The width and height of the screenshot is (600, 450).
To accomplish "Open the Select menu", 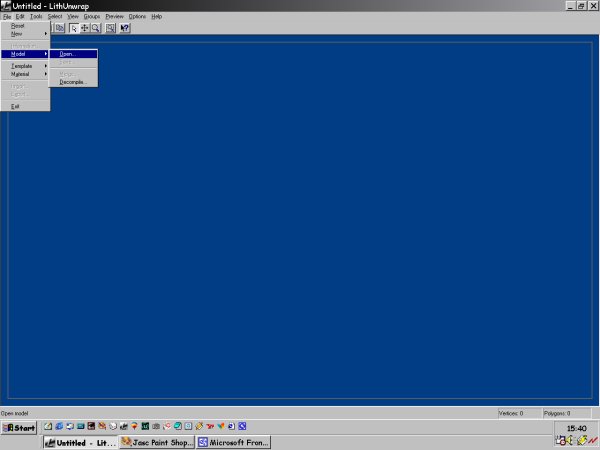I will click(x=55, y=16).
